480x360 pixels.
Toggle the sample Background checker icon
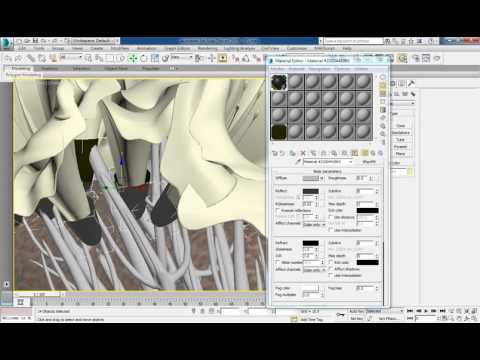[x=383, y=94]
